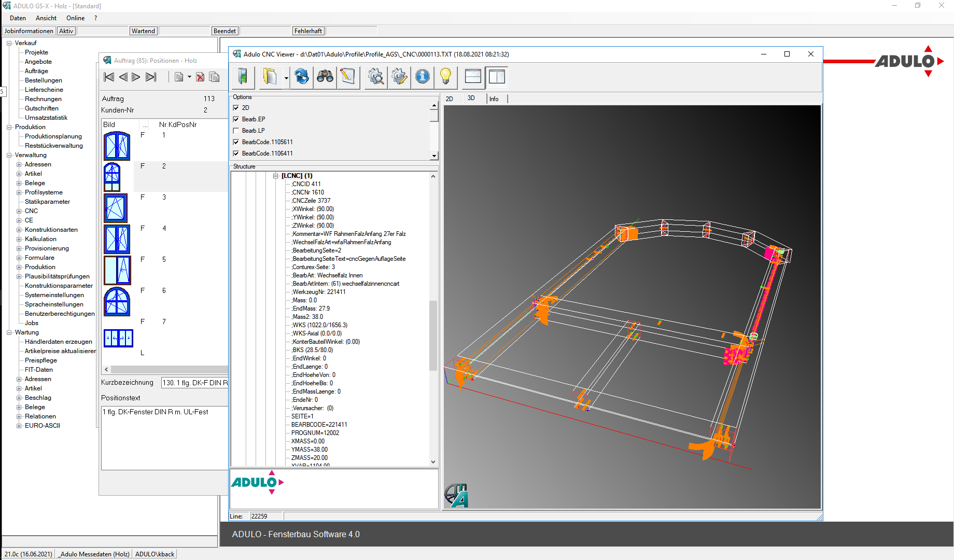The height and width of the screenshot is (560, 954).
Task: Click the Line number field showing 22259
Action: [x=266, y=516]
